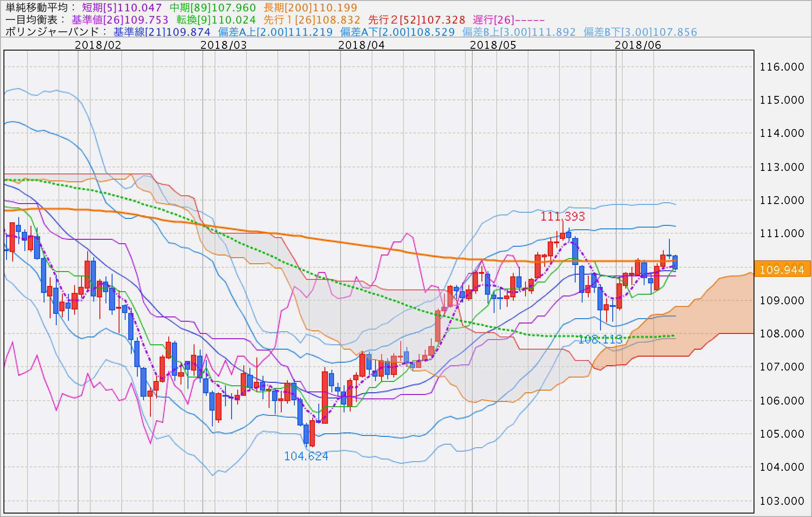Click the 転換[9]110.024 legend entry
The width and height of the screenshot is (812, 517).
pos(216,20)
